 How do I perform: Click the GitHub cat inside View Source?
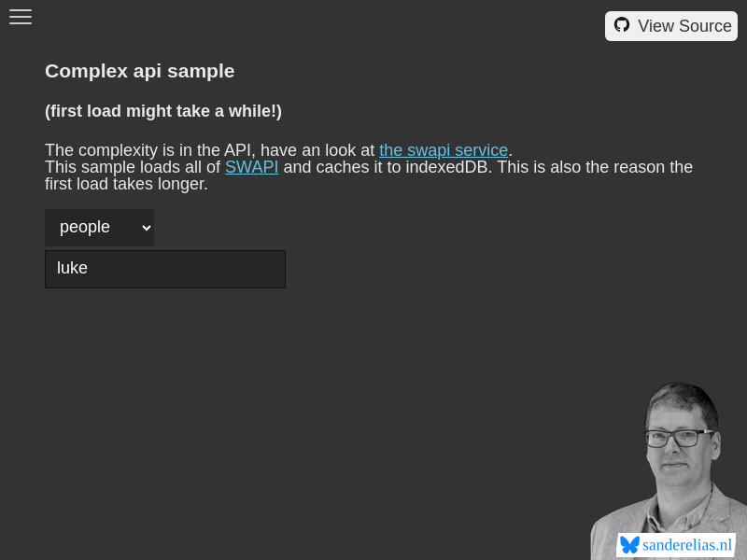coord(622,25)
